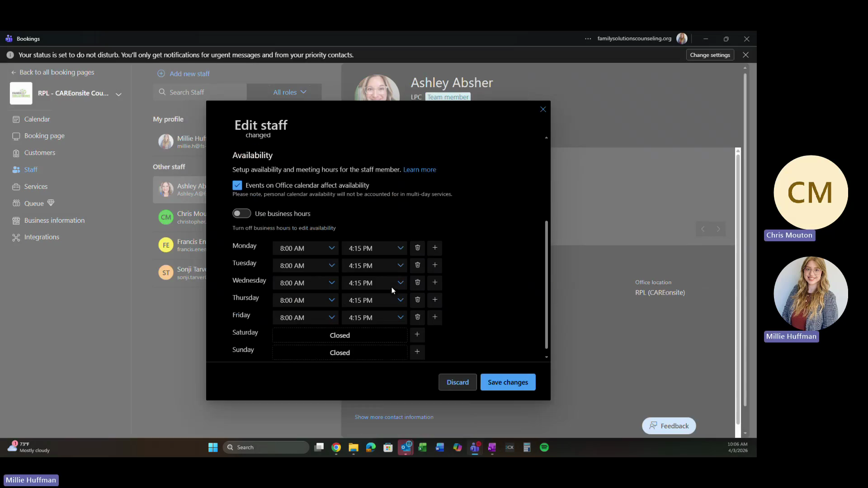868x488 pixels.
Task: Delete Wednesday availability hours
Action: [x=417, y=282]
